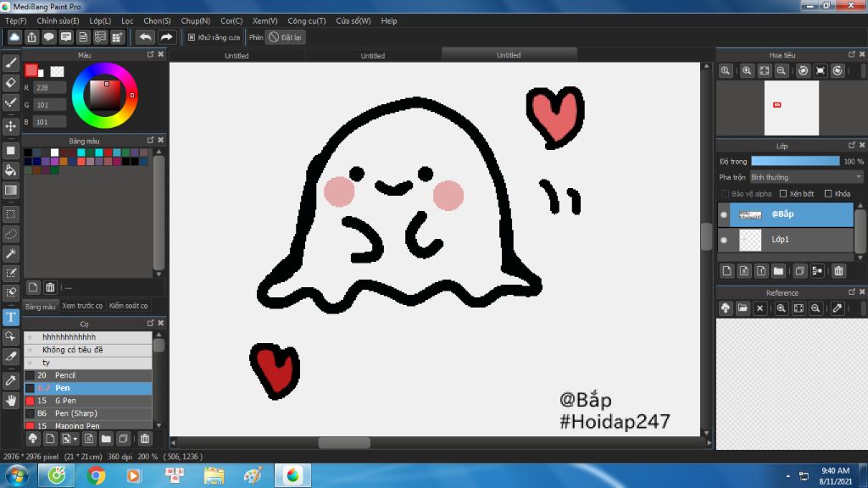Enable Bảo vệ alpha checkbox

[726, 194]
